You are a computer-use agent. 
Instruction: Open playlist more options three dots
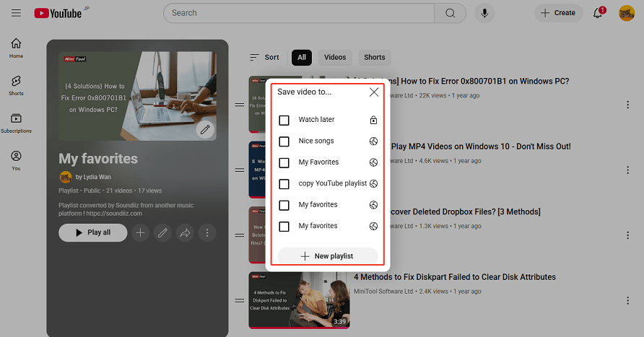point(207,233)
